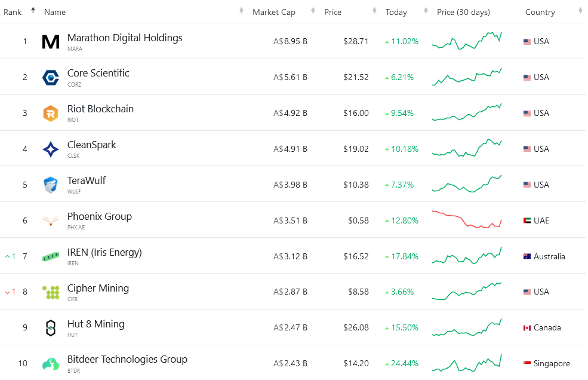Click the Singapore flag icon
Image resolution: width=588 pixels, height=380 pixels.
[527, 363]
